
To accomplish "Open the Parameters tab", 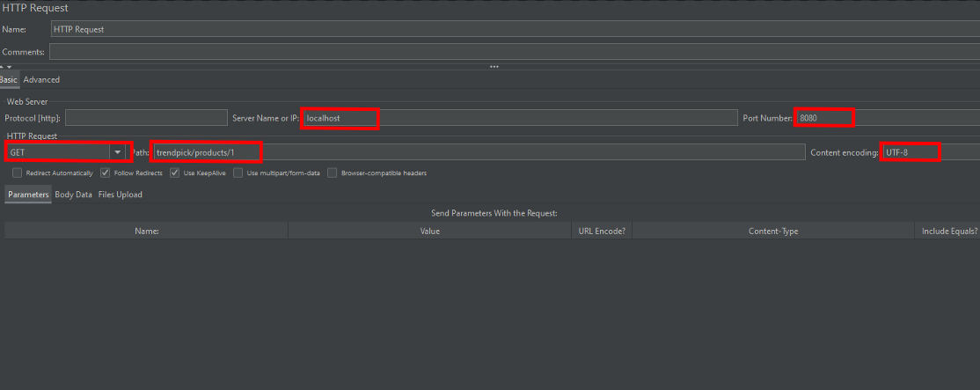I will coord(28,195).
